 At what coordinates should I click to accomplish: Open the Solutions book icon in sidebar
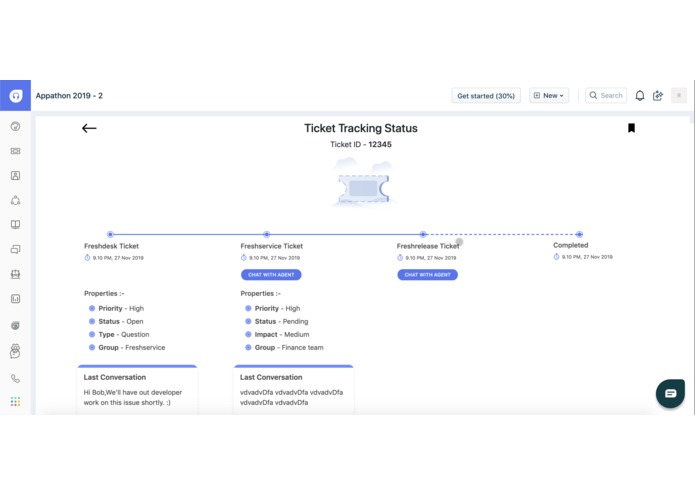point(16,225)
